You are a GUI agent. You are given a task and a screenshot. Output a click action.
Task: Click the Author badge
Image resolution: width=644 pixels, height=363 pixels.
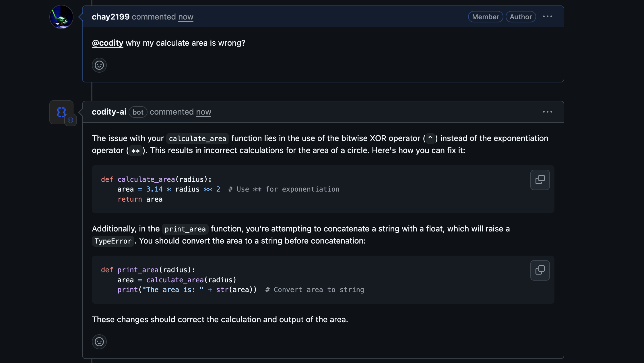click(521, 17)
